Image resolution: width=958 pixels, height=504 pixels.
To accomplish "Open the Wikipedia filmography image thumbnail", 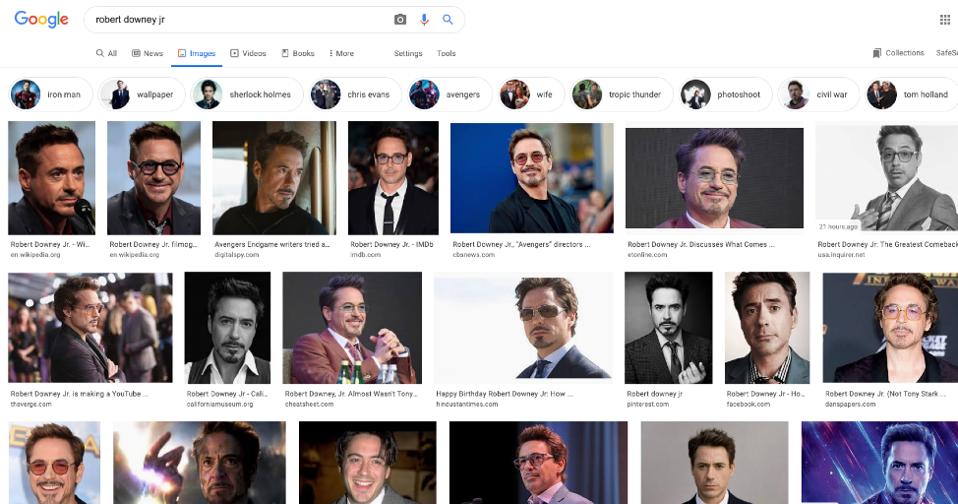I will (153, 178).
